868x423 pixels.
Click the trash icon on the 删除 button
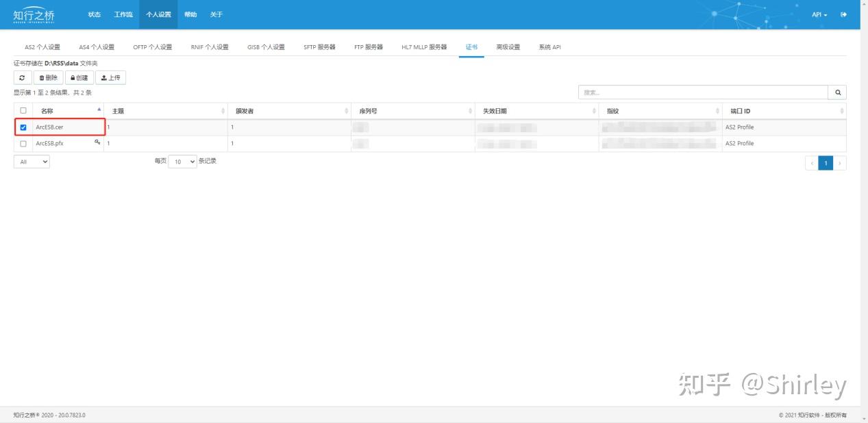pos(42,77)
